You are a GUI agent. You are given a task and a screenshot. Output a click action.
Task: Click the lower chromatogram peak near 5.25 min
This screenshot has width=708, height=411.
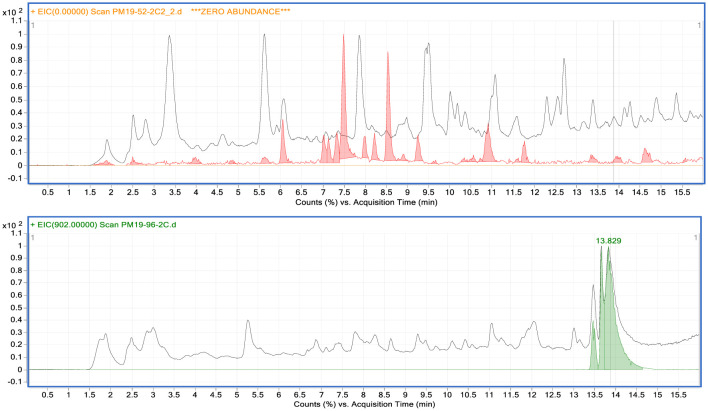coord(247,322)
